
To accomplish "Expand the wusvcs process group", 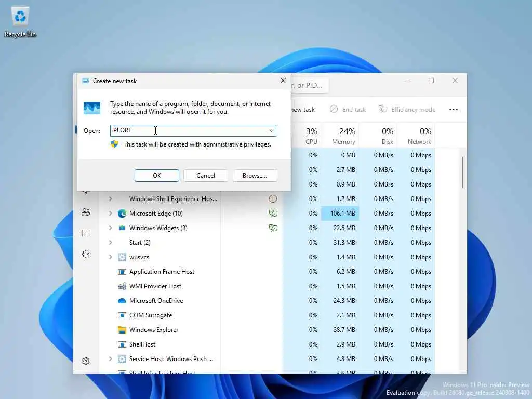I will click(110, 257).
